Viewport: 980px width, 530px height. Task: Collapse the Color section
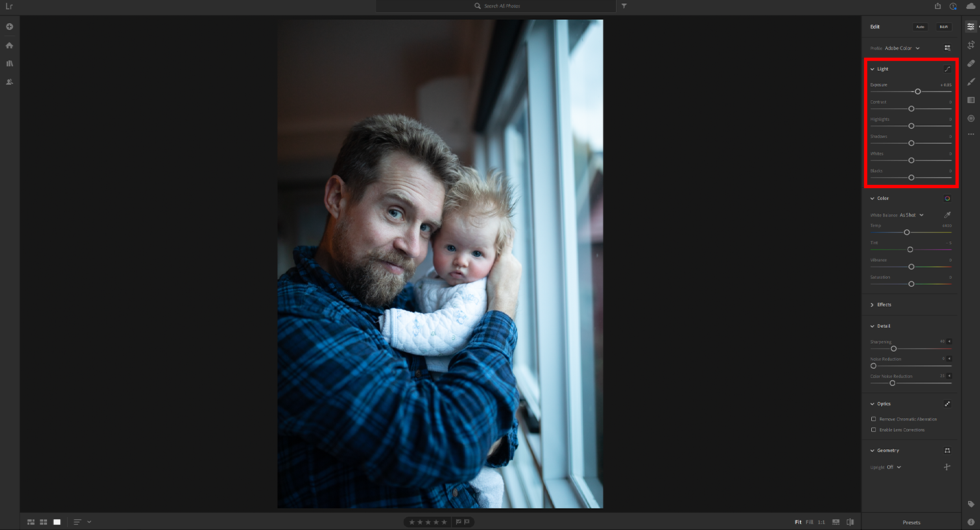pyautogui.click(x=872, y=198)
